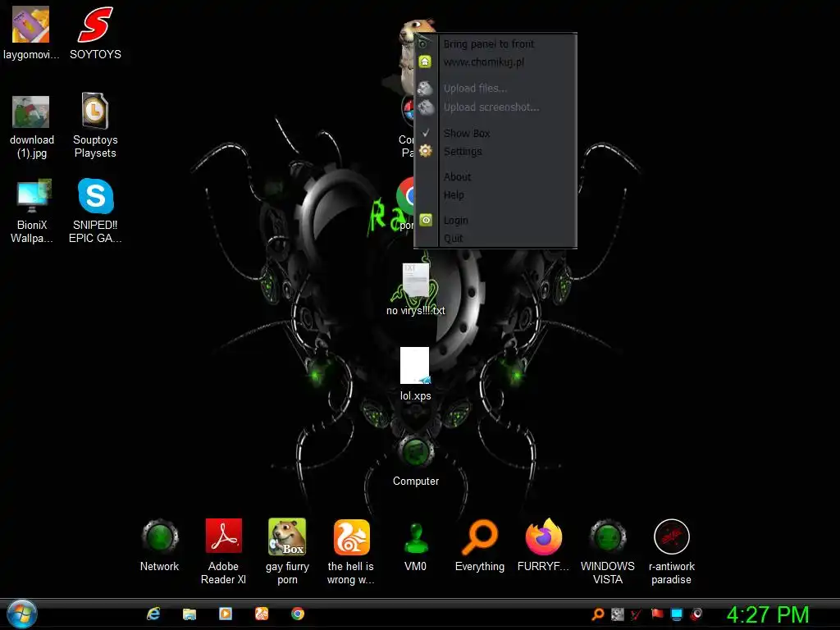Open the media player taskbar icon
Screen dimensions: 840x630
coord(226,614)
